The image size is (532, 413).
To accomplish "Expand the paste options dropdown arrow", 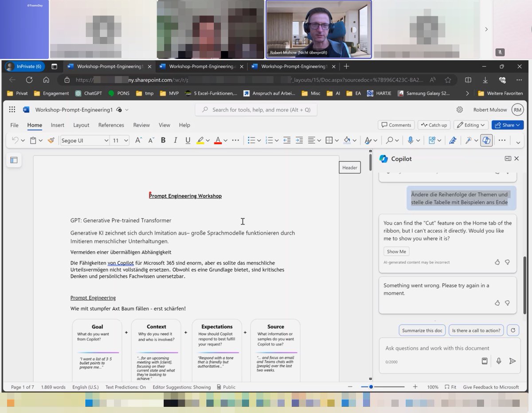I will [40, 140].
